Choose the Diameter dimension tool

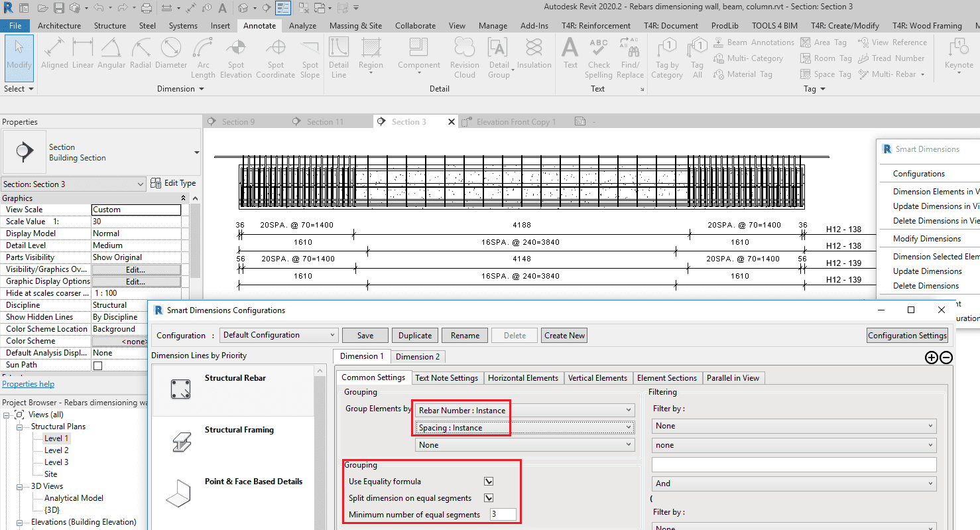(x=171, y=53)
